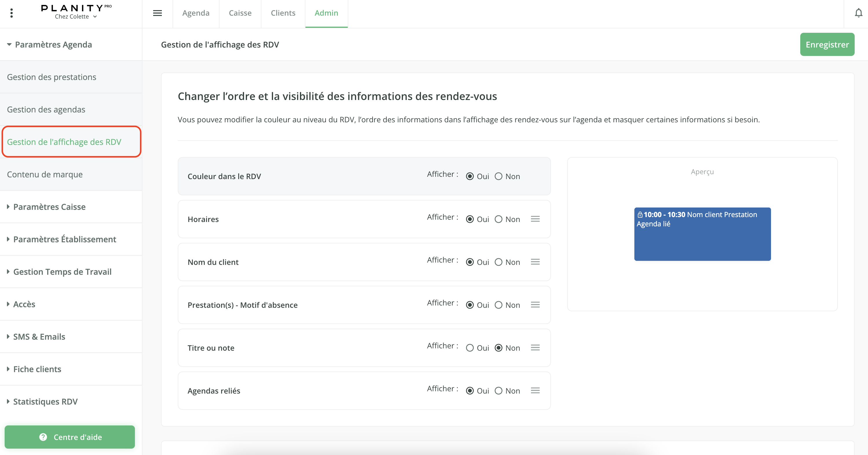
Task: Open the three-dot vertical menu
Action: point(12,13)
